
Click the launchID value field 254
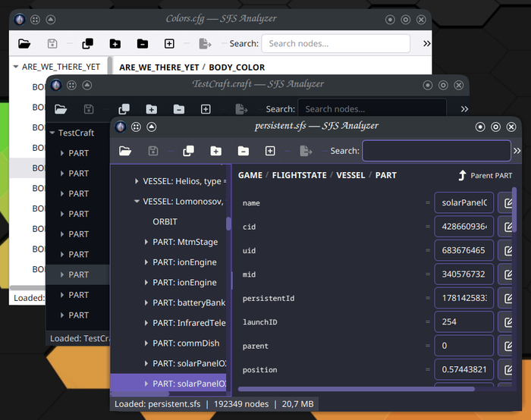(x=463, y=322)
